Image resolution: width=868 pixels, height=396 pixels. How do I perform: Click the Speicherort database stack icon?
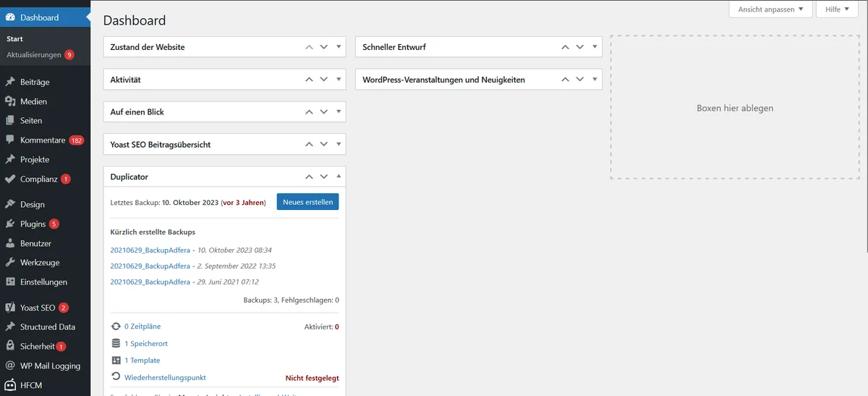click(x=116, y=343)
